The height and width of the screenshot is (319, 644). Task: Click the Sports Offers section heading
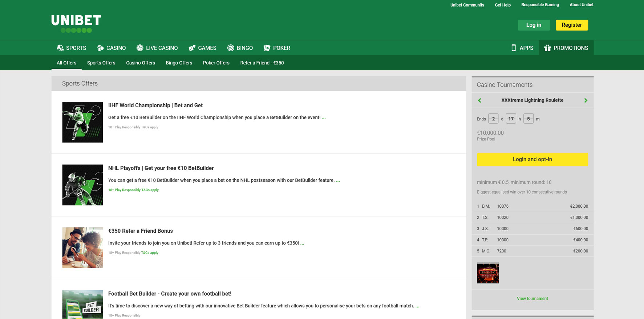click(80, 84)
